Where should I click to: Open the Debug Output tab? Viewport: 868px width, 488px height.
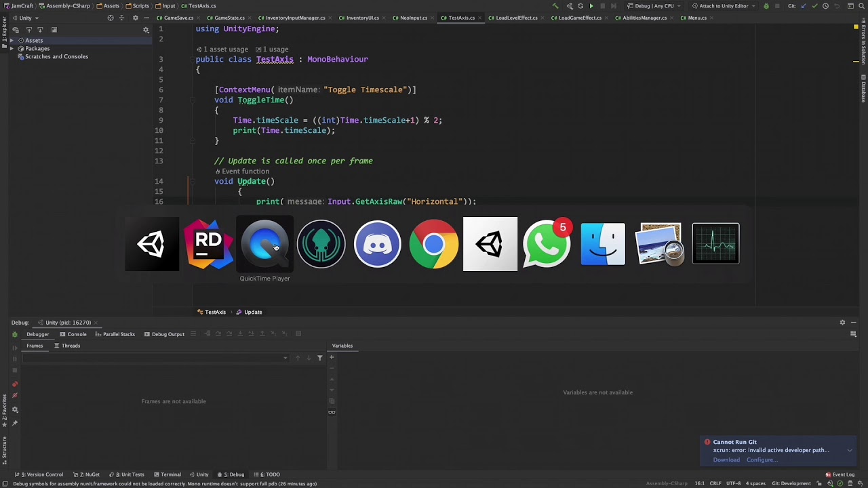pos(164,334)
